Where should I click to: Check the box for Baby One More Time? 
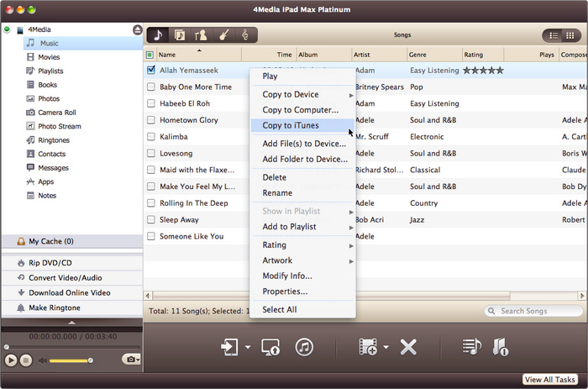[x=151, y=87]
